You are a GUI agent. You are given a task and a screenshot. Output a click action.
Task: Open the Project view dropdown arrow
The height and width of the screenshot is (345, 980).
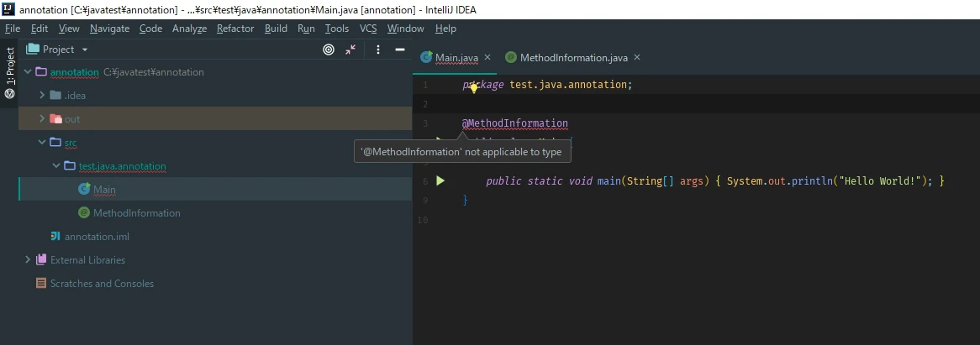(85, 50)
